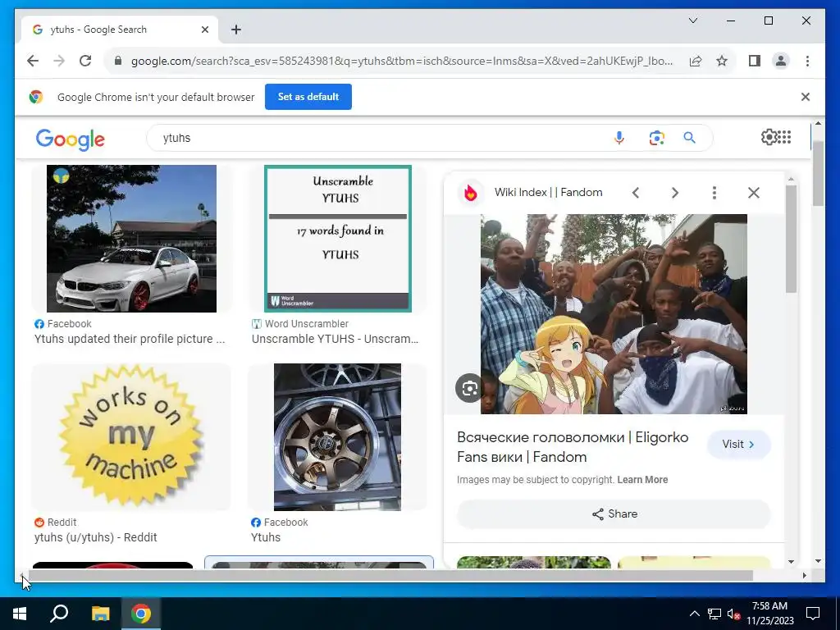Open notification center icon
Viewport: 840px width, 630px height.
tap(813, 614)
